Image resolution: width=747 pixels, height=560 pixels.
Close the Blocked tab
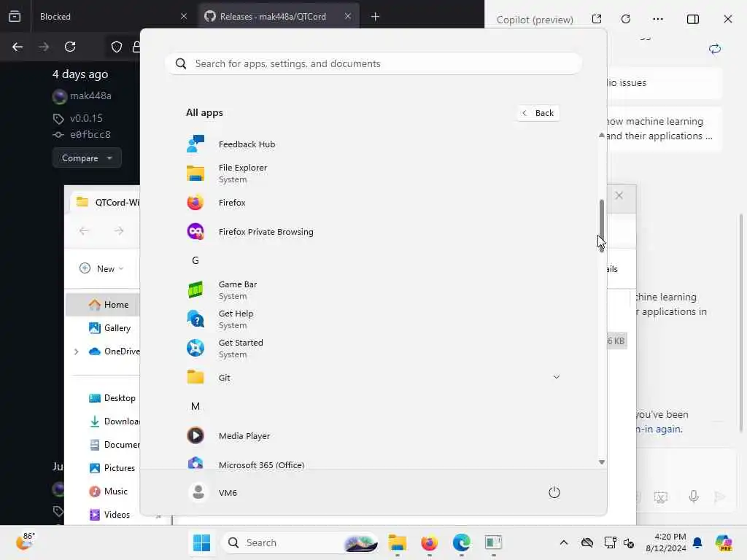184,17
